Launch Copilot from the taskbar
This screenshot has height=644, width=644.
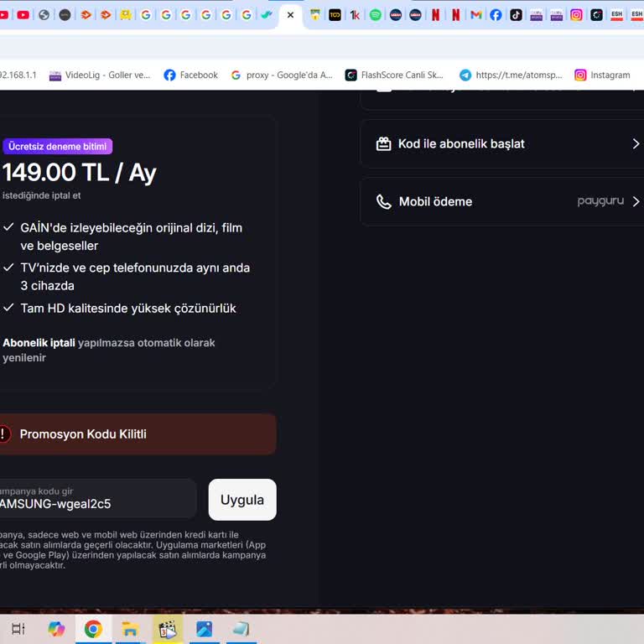tap(56, 629)
